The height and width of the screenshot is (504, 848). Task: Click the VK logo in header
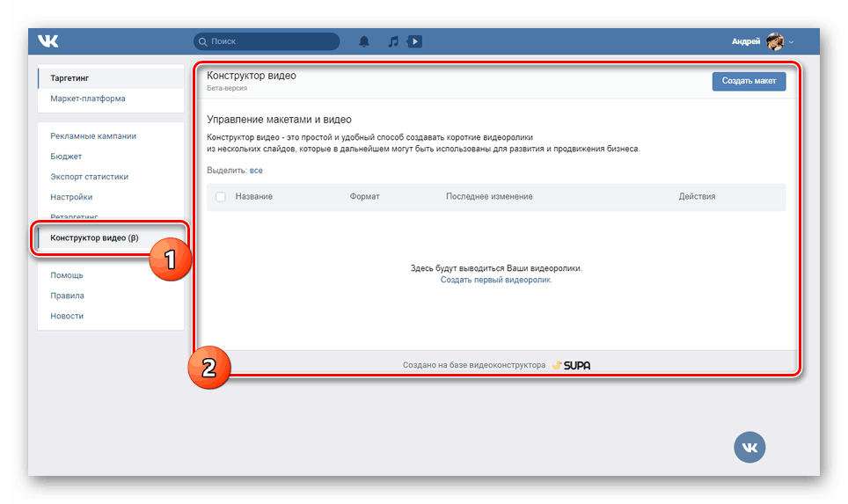[x=48, y=41]
